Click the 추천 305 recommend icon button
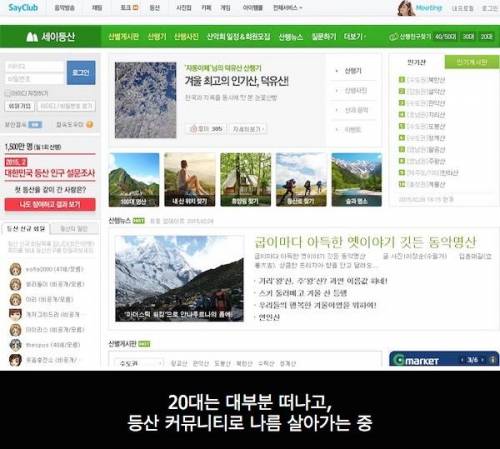The height and width of the screenshot is (449, 500). click(x=205, y=129)
